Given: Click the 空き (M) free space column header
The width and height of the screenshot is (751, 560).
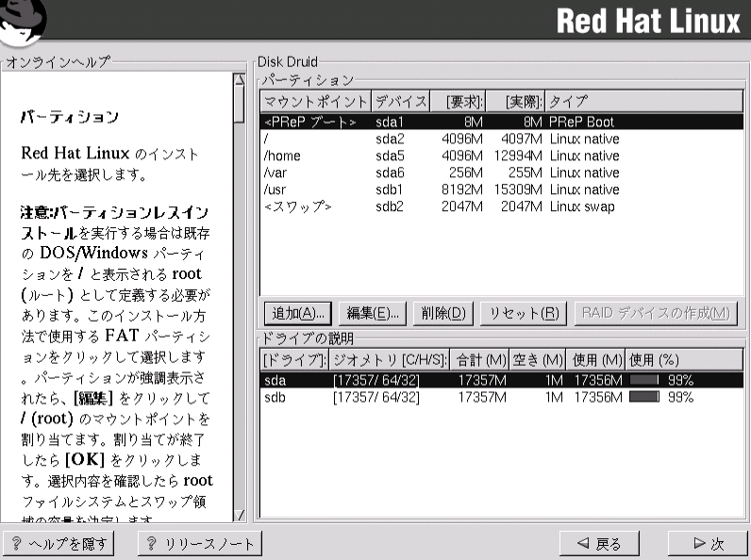Looking at the screenshot, I should (x=539, y=360).
